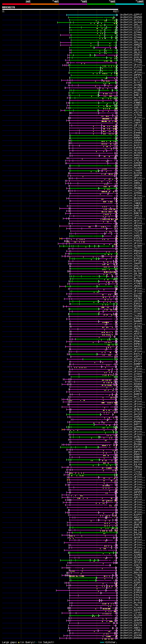
Task: Click hit label UniRef100_Q9ZRI2
Action: (131, 55)
